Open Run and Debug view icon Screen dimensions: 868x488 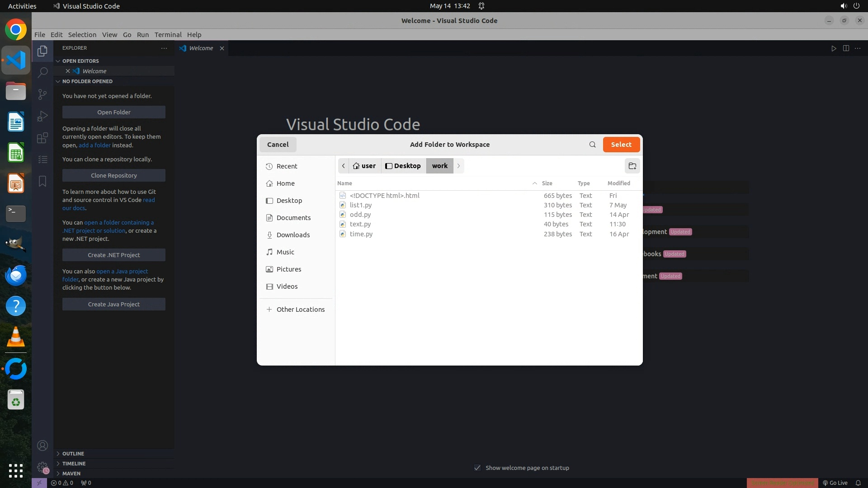tap(42, 116)
